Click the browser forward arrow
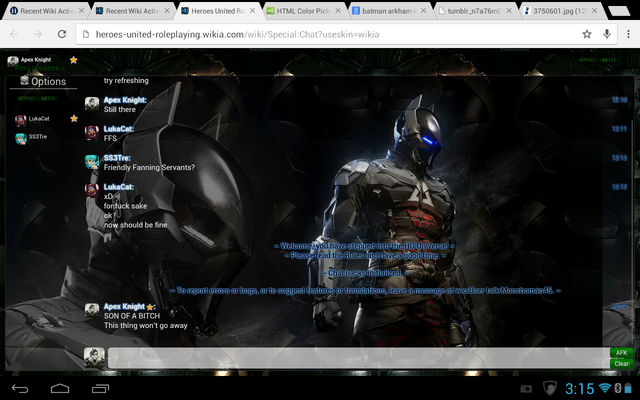Image resolution: width=640 pixels, height=400 pixels. point(38,34)
